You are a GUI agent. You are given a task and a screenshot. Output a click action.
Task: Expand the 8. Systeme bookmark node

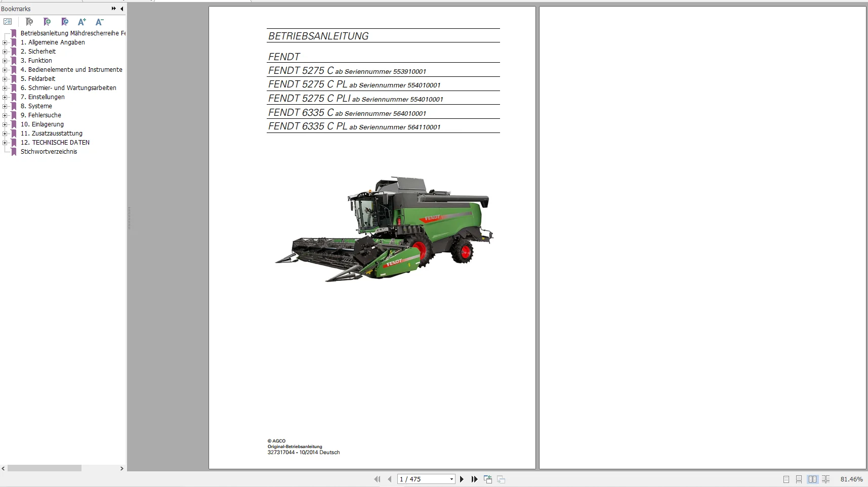pos(5,106)
